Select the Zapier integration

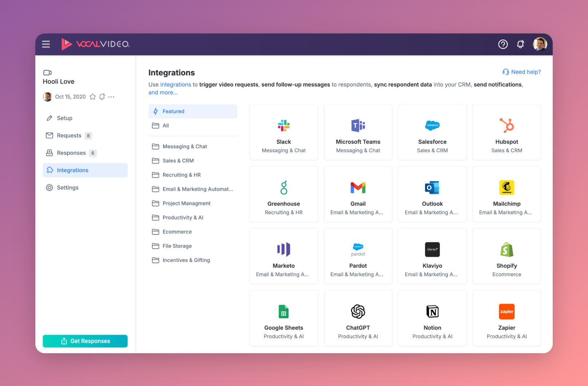(506, 318)
